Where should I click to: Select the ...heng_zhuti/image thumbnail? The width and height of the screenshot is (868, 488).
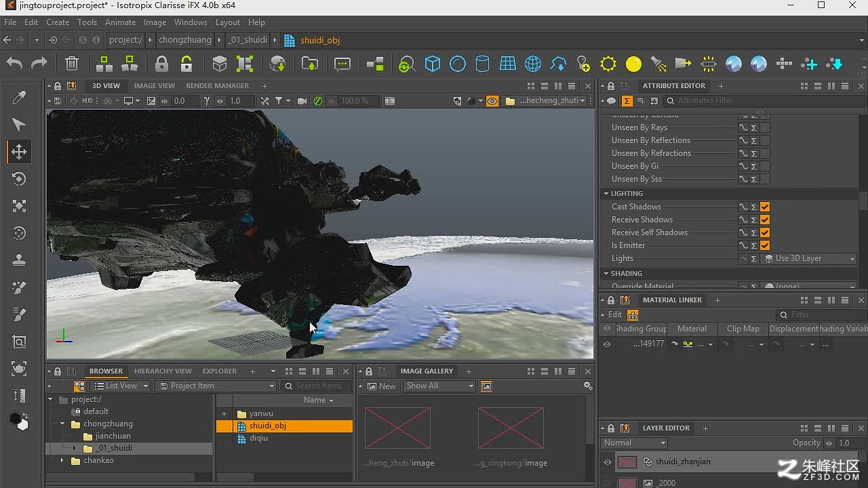(x=397, y=428)
